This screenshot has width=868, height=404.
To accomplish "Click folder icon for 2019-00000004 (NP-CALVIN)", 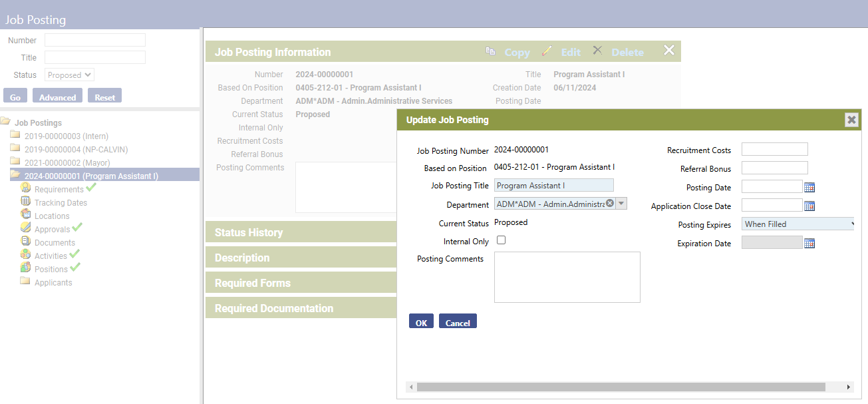I will point(15,148).
